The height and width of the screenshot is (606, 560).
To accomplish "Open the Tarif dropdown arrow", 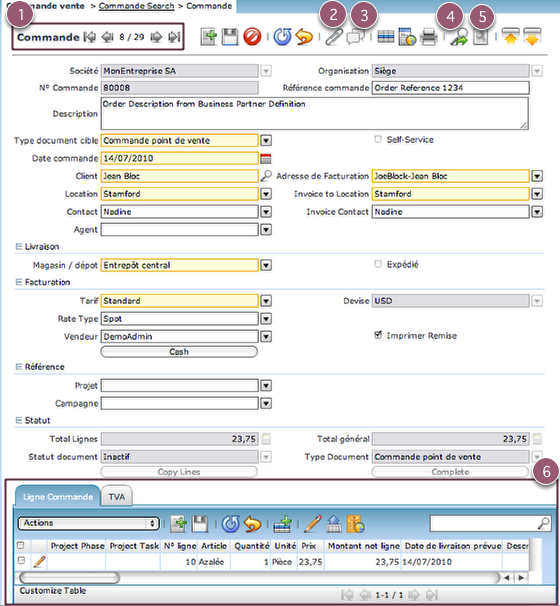I will 266,301.
